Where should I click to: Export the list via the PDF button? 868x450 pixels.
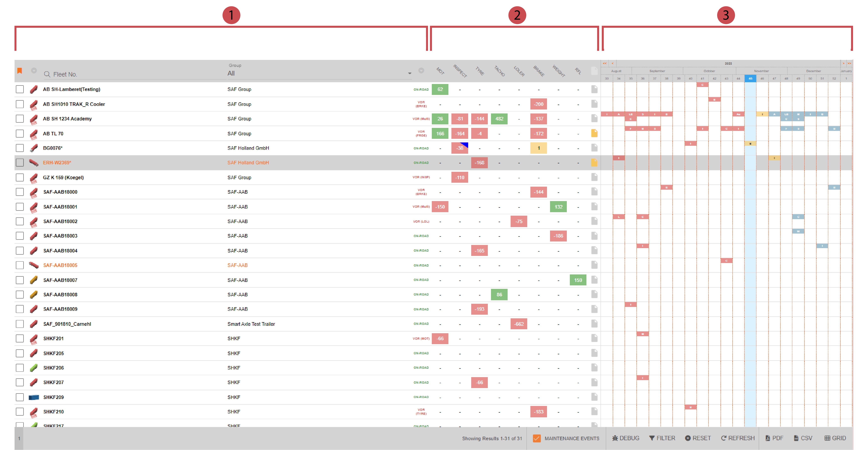(x=774, y=438)
